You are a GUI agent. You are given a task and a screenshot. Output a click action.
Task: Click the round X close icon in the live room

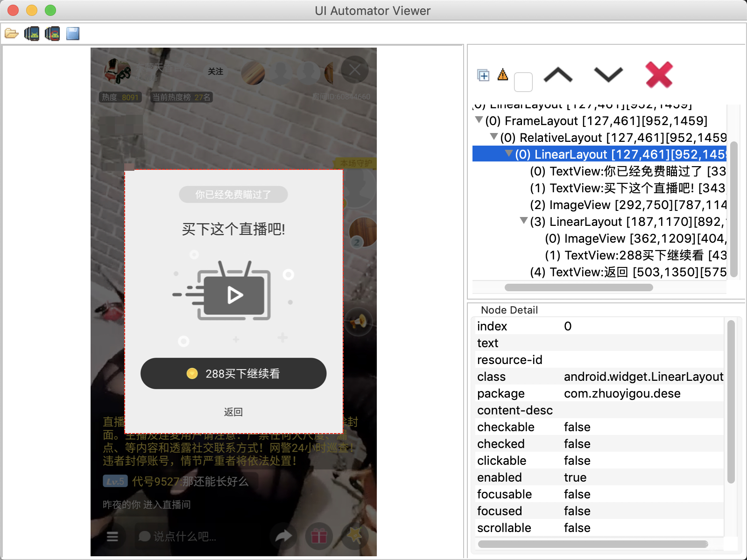coord(355,70)
